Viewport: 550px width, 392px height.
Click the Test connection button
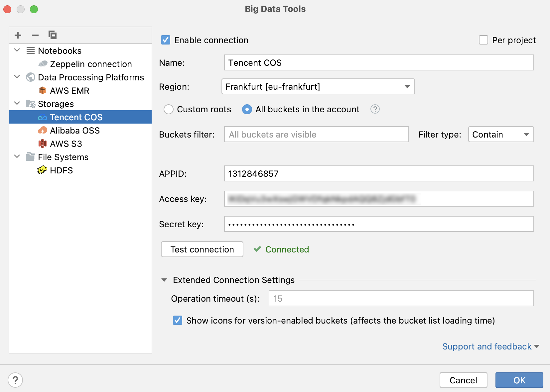coord(202,249)
